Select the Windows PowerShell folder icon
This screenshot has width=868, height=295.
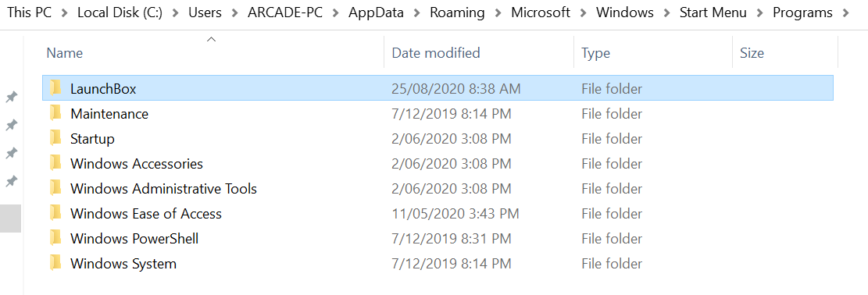tap(55, 238)
